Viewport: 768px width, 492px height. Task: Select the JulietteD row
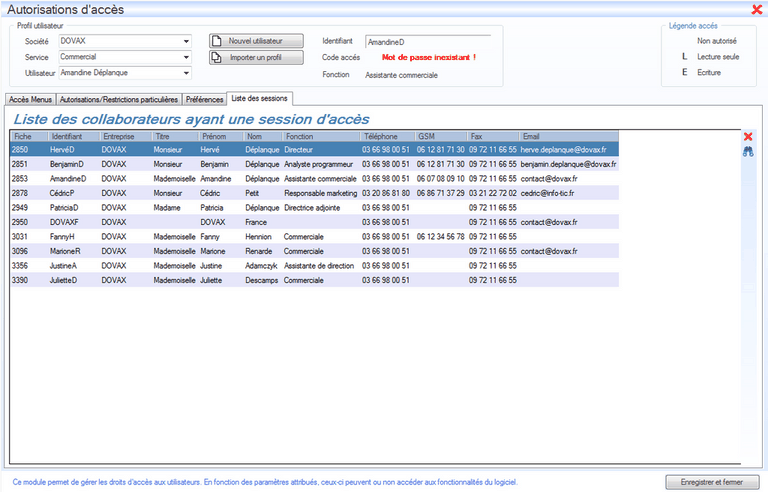point(314,280)
